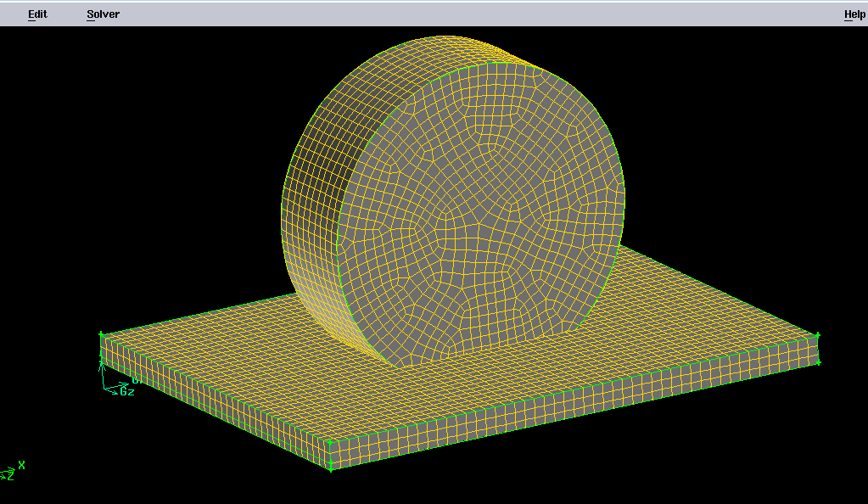
Task: Click the view orientation axis triad
Action: point(8,472)
